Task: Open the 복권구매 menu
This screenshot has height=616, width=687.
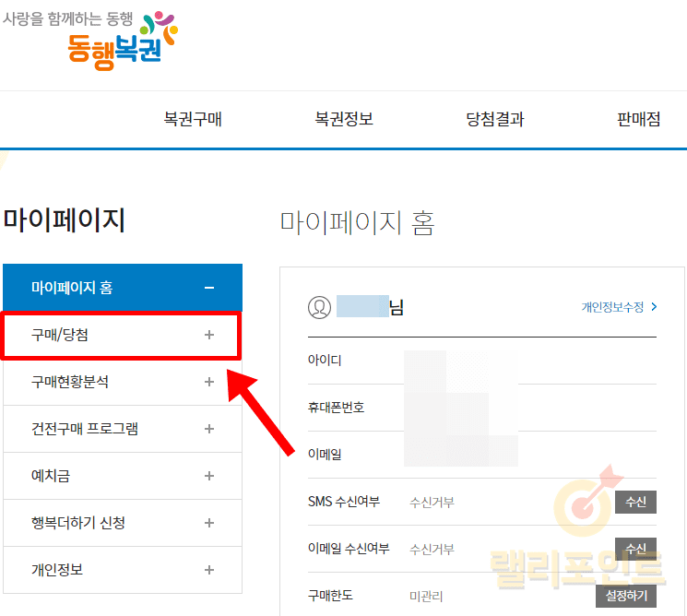Action: click(193, 119)
